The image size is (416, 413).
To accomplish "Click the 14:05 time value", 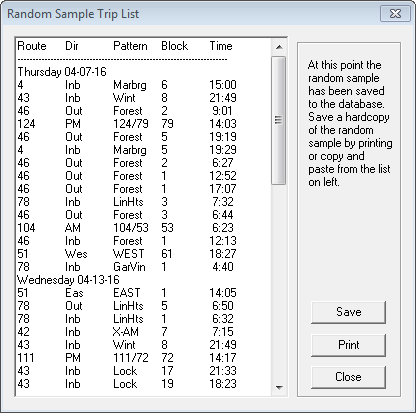I will tap(223, 293).
